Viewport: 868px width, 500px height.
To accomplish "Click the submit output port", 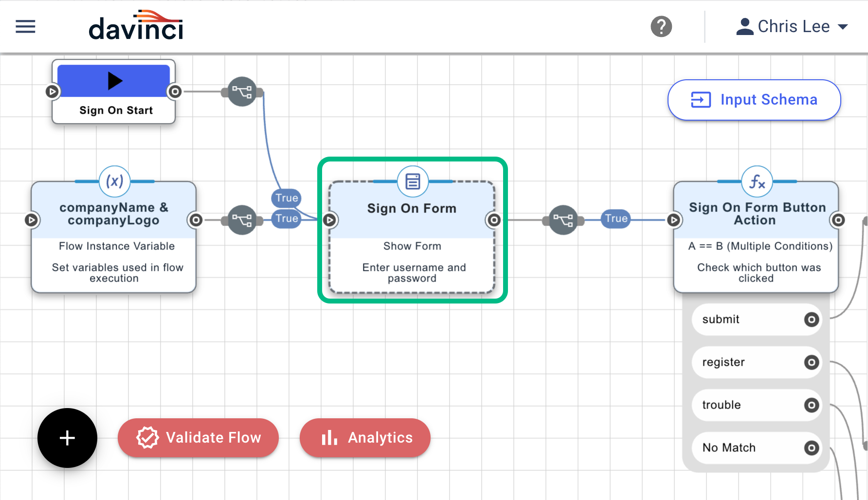I will [x=811, y=320].
